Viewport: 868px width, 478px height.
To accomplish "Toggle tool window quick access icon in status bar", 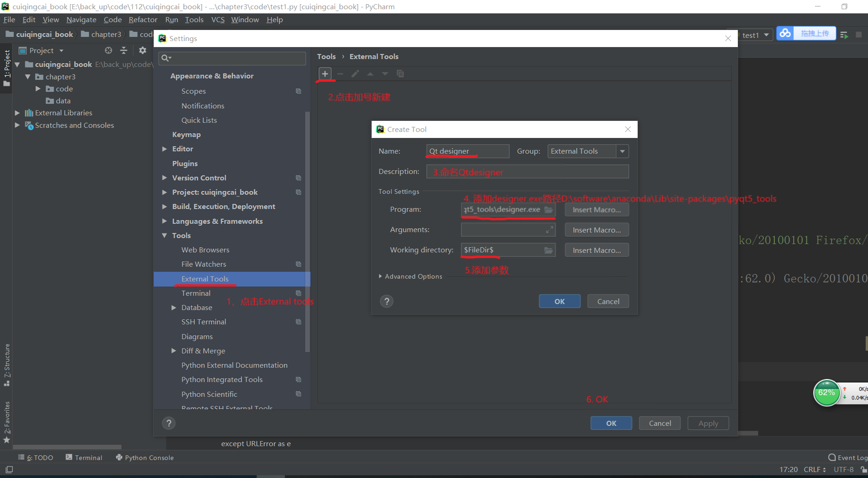I will point(9,470).
